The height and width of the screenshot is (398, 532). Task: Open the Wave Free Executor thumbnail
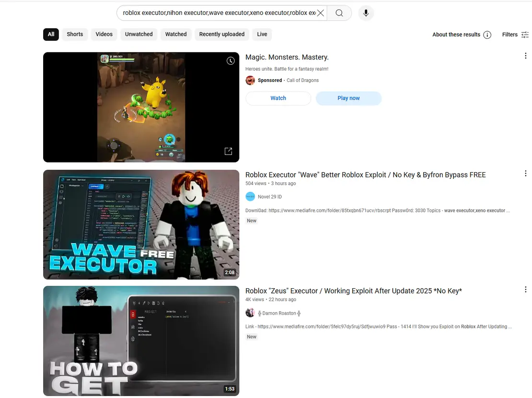tap(141, 225)
